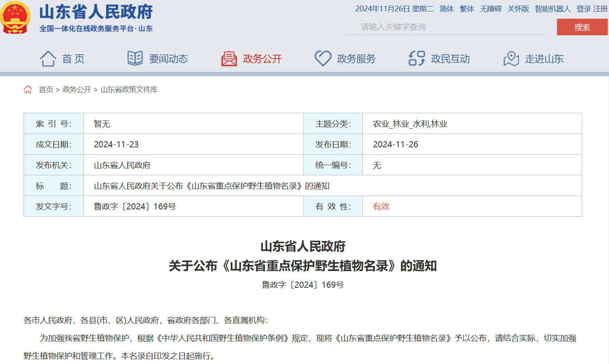Click the breadcrumb home icon
The image size is (609, 364).
[28, 90]
